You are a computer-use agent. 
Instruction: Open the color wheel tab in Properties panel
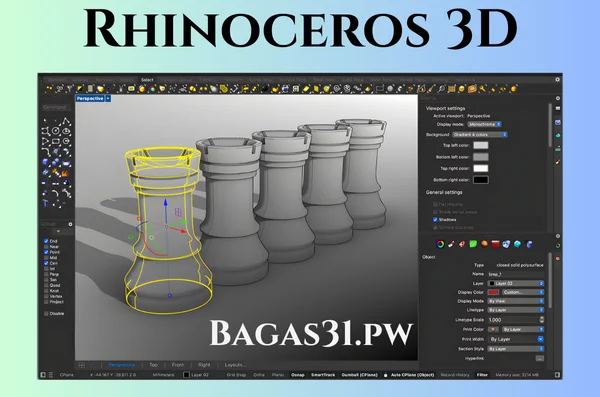pos(440,244)
